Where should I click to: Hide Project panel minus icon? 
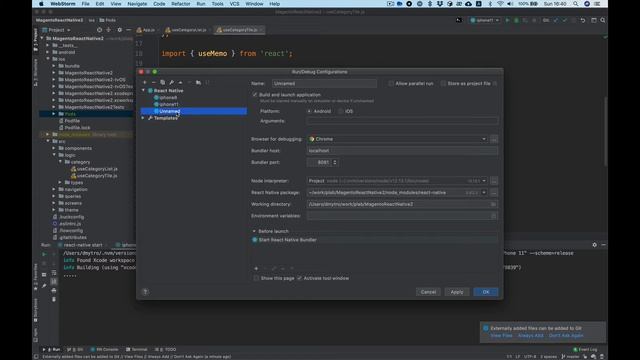[x=129, y=30]
